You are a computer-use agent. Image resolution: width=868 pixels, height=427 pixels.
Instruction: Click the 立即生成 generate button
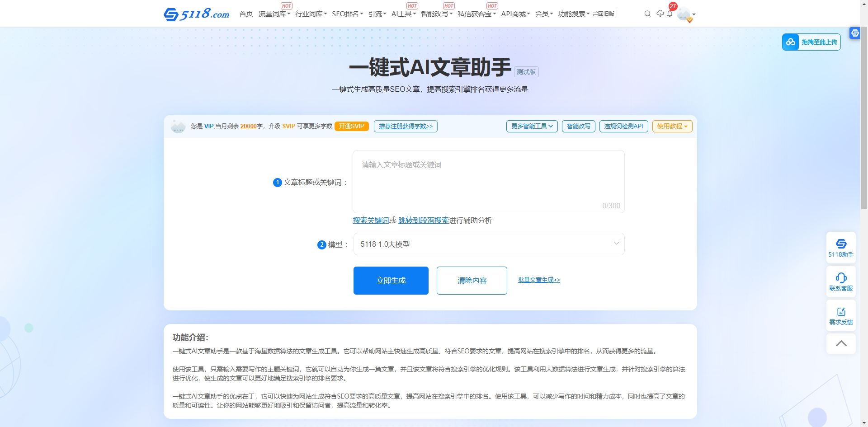[x=391, y=280]
